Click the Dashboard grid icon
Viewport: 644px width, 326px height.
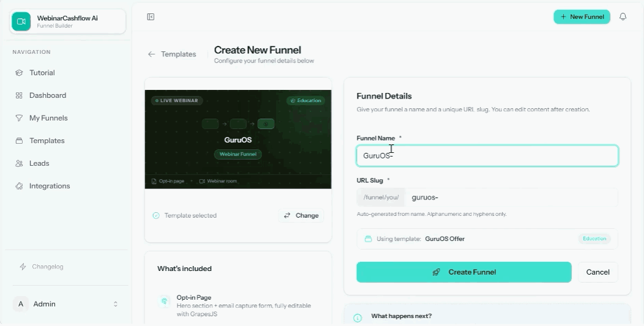tap(19, 95)
